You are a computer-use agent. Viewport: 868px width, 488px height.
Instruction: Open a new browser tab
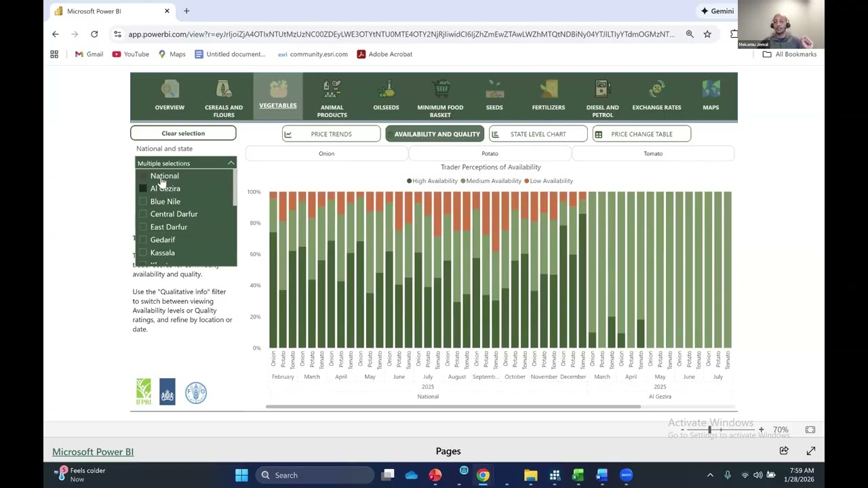[x=186, y=11]
